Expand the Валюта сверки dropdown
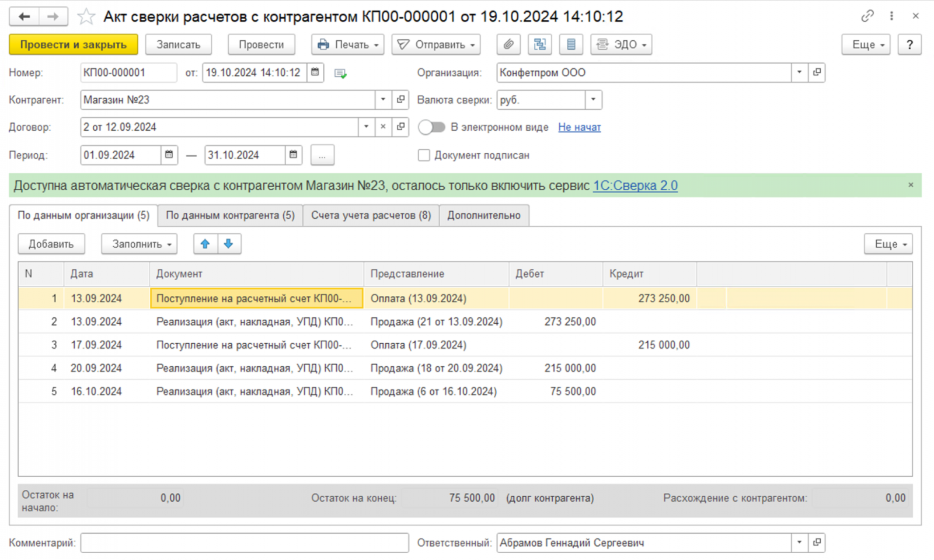Screen dimensions: 934x560 point(593,100)
